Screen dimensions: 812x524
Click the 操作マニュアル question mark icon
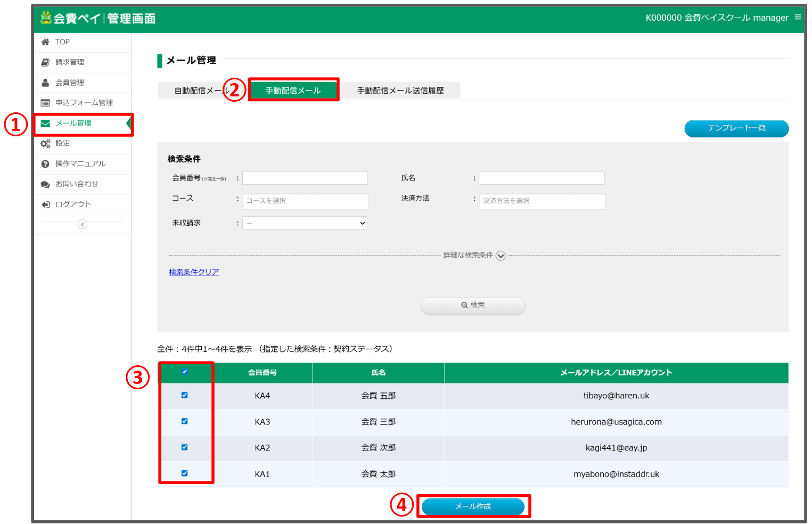pos(45,164)
